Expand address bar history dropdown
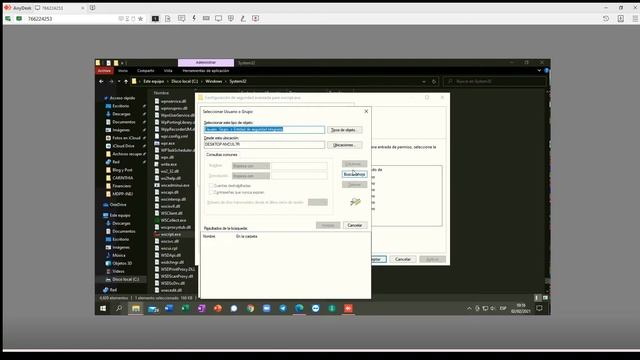This screenshot has width=640, height=360. [x=424, y=81]
